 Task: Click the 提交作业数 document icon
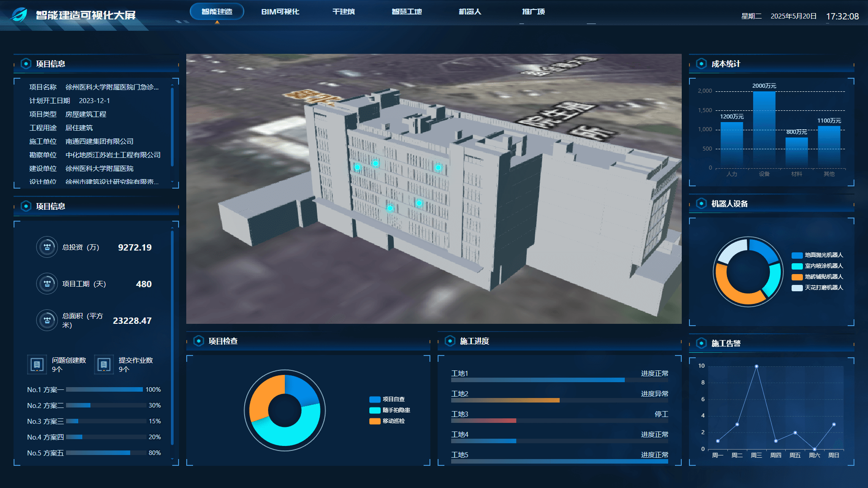pos(104,365)
